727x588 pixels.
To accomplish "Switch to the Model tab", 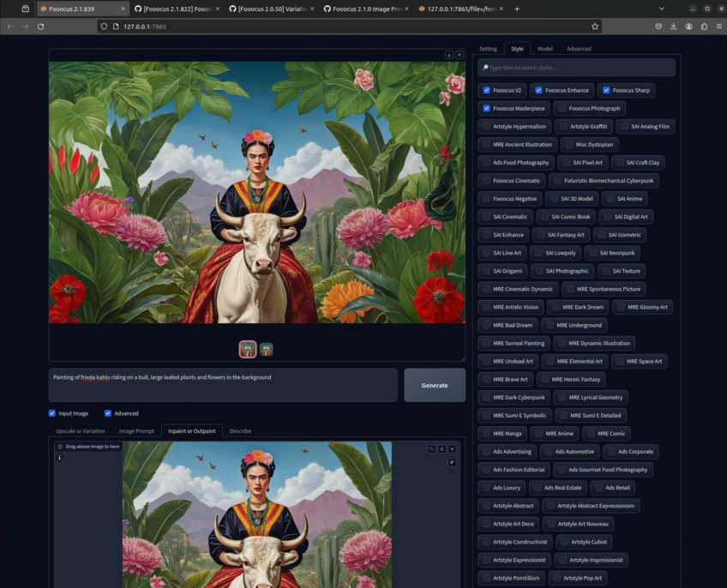I will pyautogui.click(x=544, y=49).
